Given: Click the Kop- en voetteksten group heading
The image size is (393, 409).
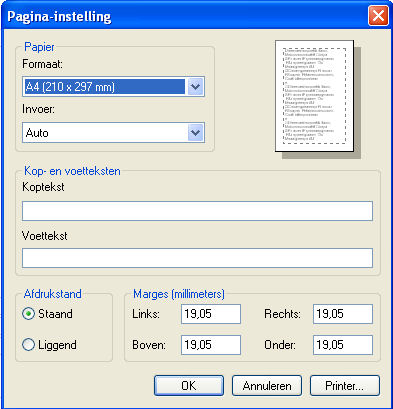Looking at the screenshot, I should tap(72, 171).
